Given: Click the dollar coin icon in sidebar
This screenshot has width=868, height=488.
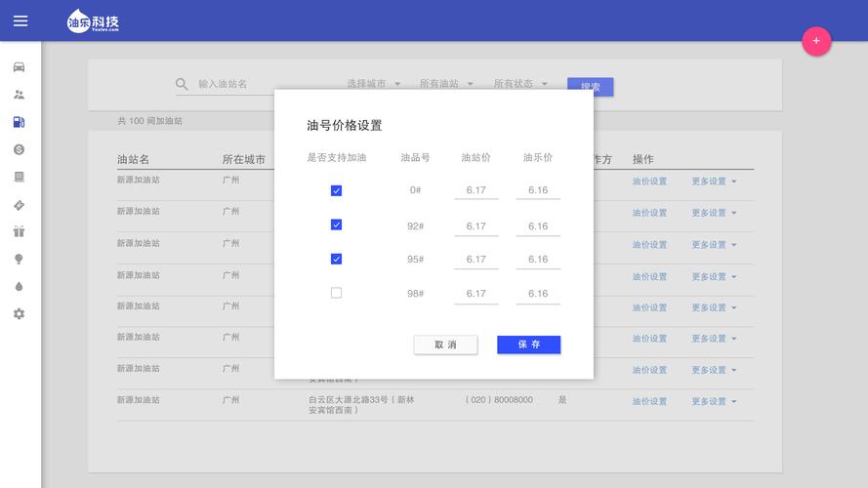Looking at the screenshot, I should [20, 149].
